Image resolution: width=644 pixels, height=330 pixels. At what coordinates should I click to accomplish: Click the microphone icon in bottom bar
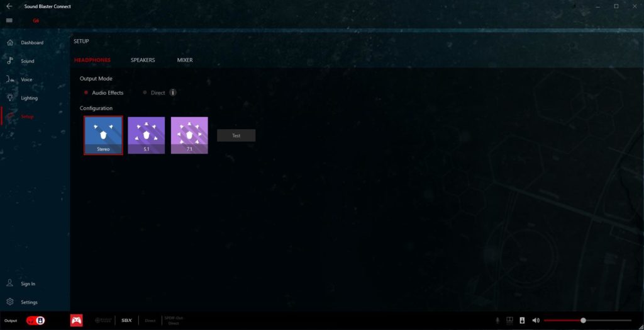pyautogui.click(x=497, y=320)
